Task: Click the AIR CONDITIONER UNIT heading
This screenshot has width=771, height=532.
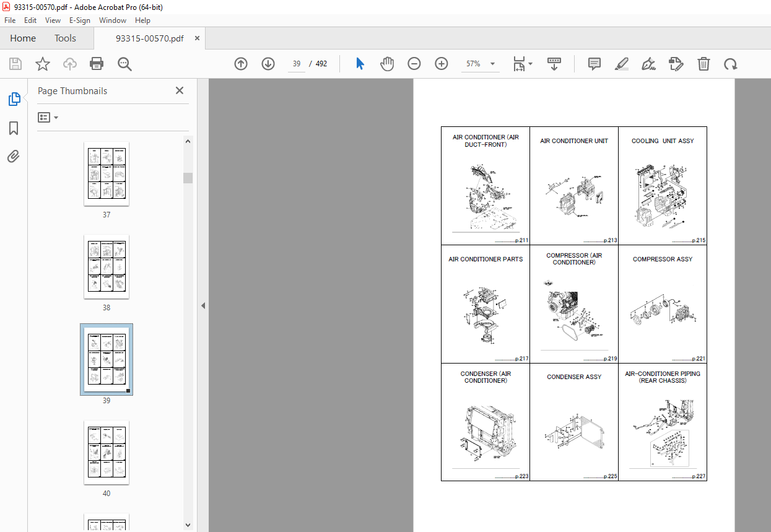Action: click(x=574, y=141)
